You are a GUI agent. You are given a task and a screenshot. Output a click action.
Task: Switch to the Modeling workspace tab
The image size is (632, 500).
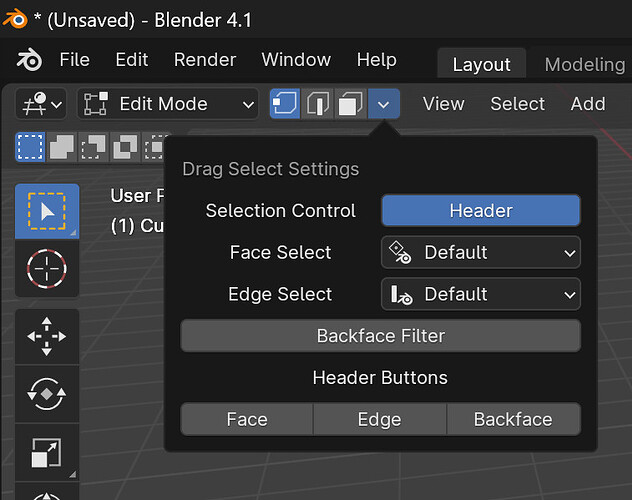coord(585,64)
